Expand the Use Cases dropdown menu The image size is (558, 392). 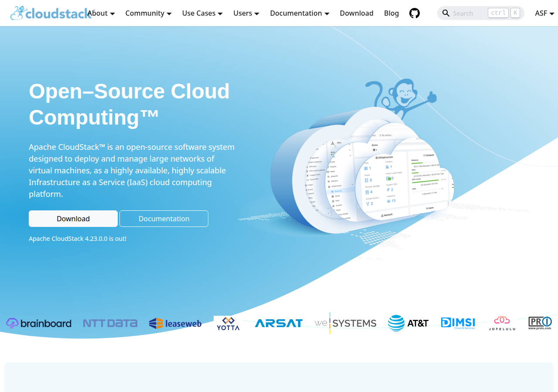(x=202, y=13)
